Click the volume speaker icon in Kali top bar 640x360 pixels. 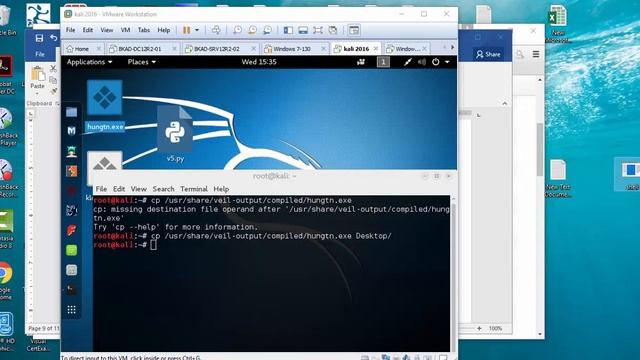click(x=422, y=62)
